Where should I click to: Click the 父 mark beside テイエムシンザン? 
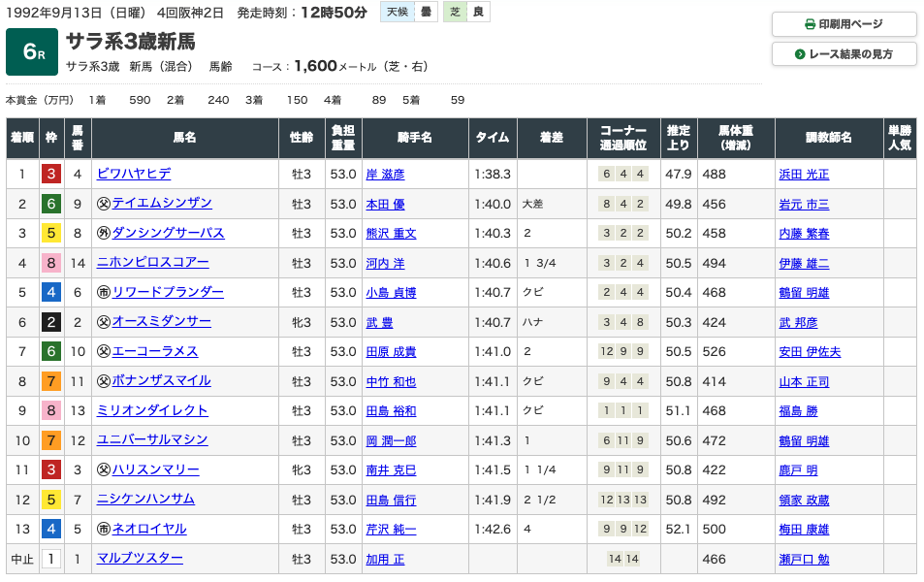pos(103,204)
